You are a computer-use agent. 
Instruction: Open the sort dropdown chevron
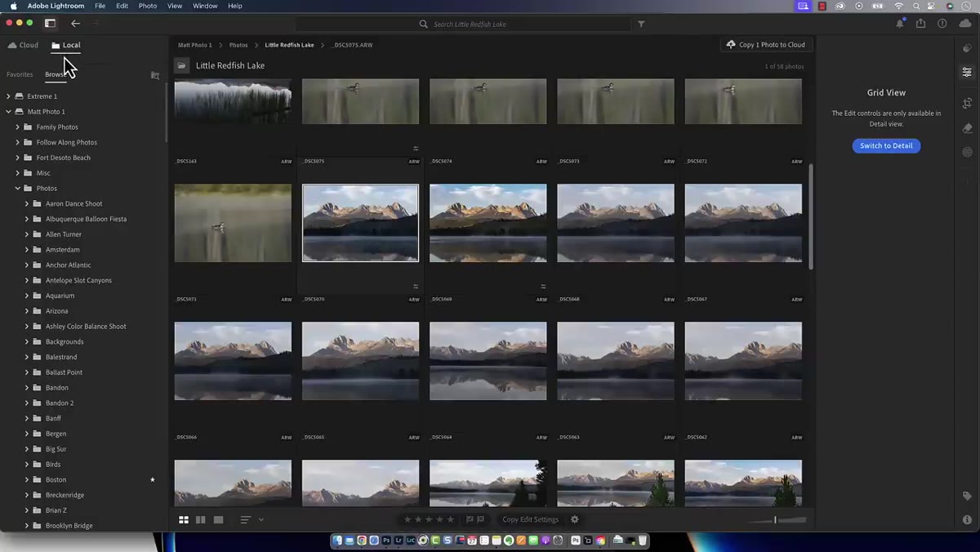tap(261, 519)
